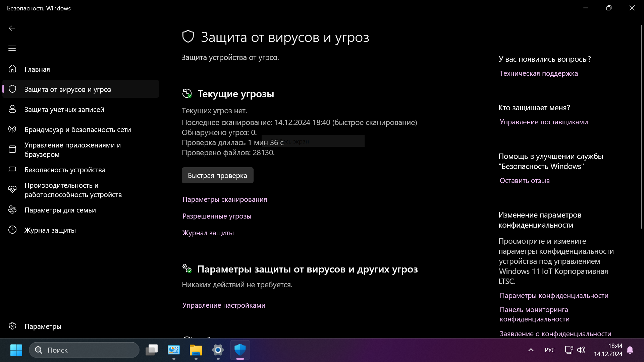Select Защита от вирусов и угроз item
Image resolution: width=644 pixels, height=362 pixels.
pos(67,89)
